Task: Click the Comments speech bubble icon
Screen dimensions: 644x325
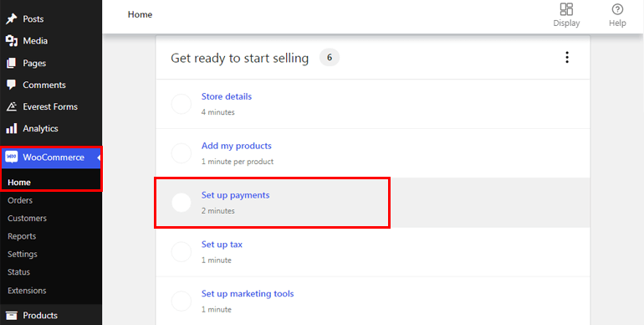Action: pyautogui.click(x=12, y=85)
